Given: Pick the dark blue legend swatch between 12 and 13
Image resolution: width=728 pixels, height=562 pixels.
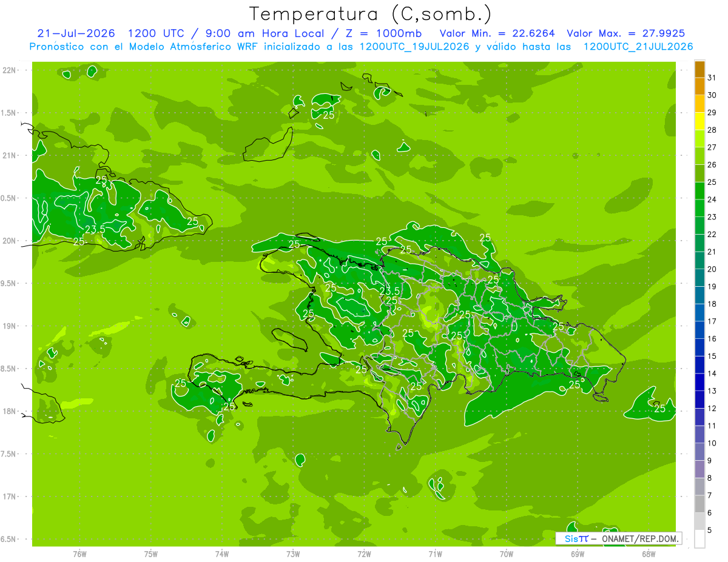Looking at the screenshot, I should [699, 400].
